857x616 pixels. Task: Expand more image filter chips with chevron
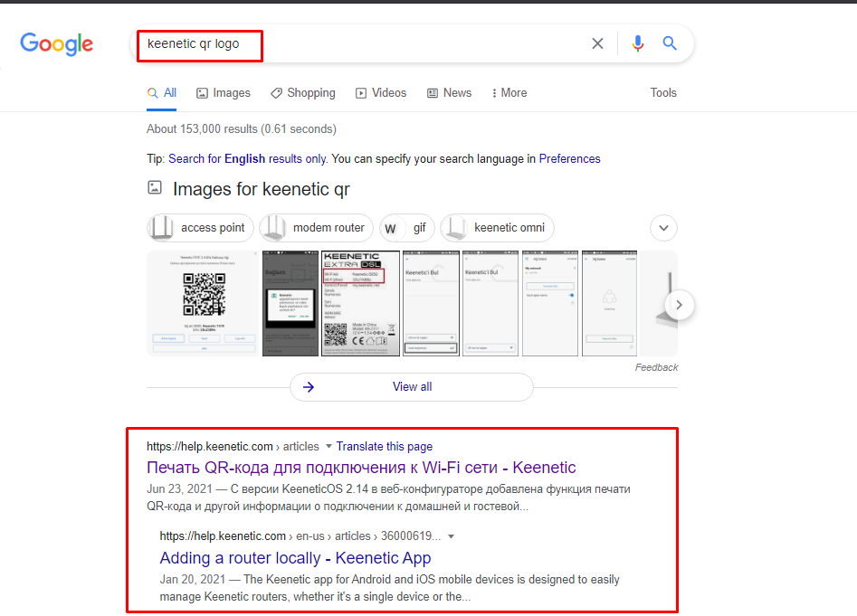click(663, 228)
